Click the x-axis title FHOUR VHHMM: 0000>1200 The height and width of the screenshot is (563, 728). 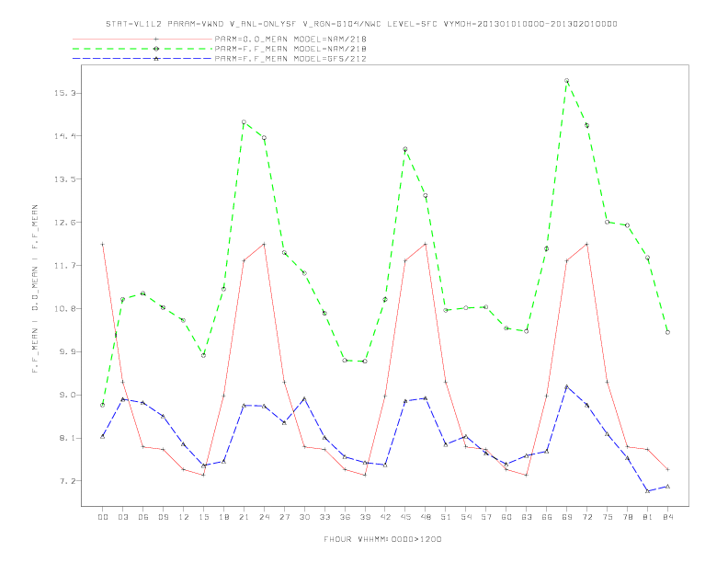(x=382, y=539)
